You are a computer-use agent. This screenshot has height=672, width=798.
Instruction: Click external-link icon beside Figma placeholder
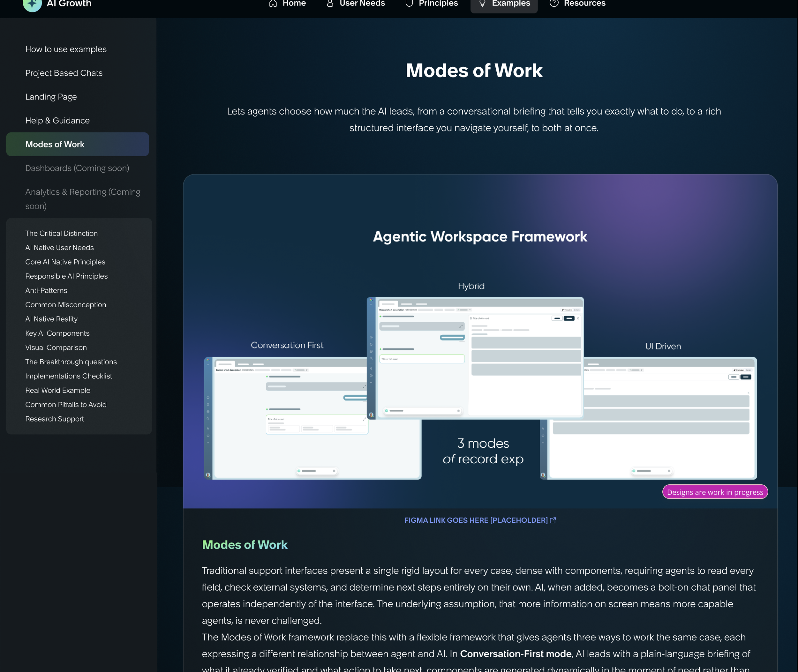click(x=553, y=520)
